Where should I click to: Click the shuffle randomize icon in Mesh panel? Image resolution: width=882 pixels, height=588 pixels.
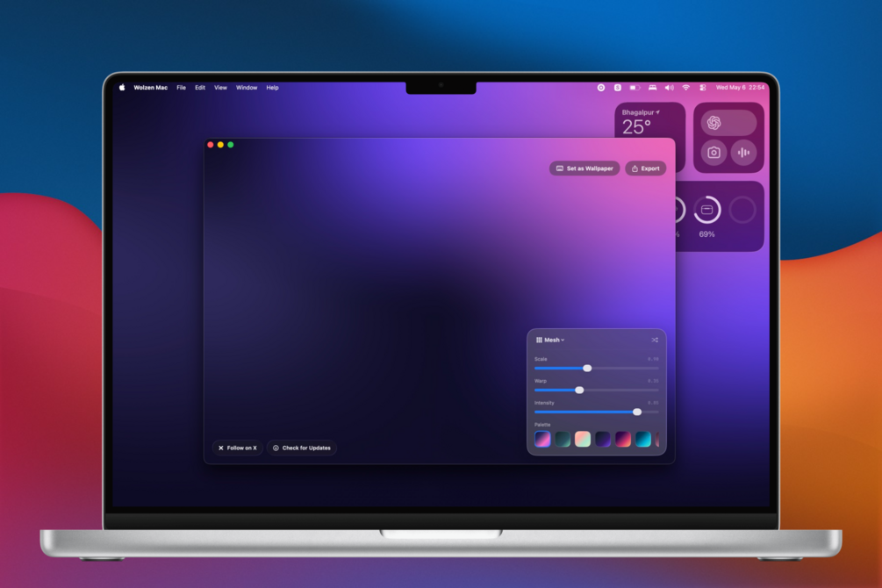[655, 340]
